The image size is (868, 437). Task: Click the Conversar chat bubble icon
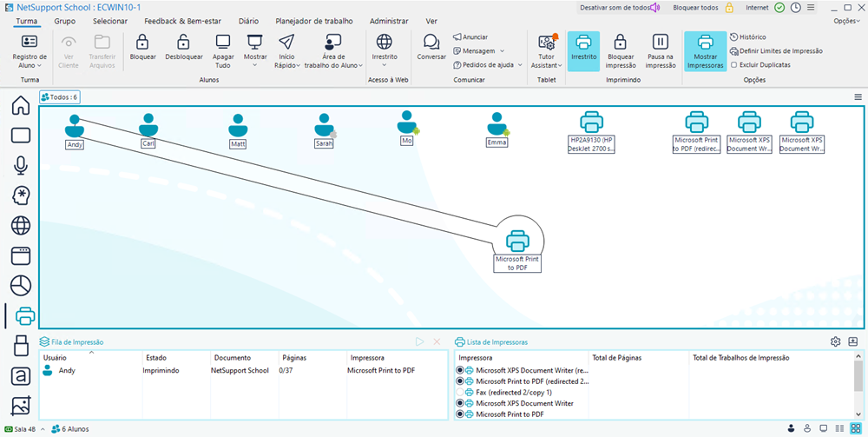click(431, 42)
